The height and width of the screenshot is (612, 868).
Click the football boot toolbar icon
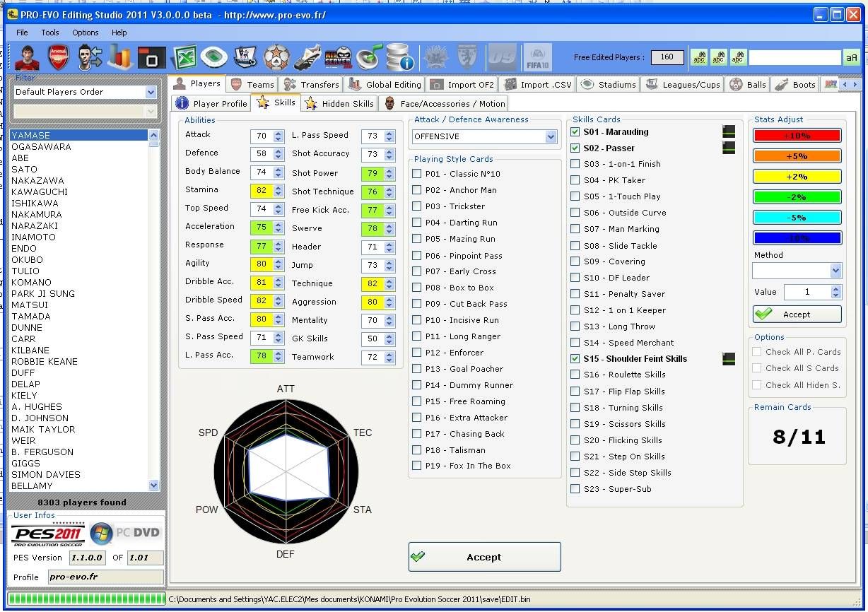307,57
